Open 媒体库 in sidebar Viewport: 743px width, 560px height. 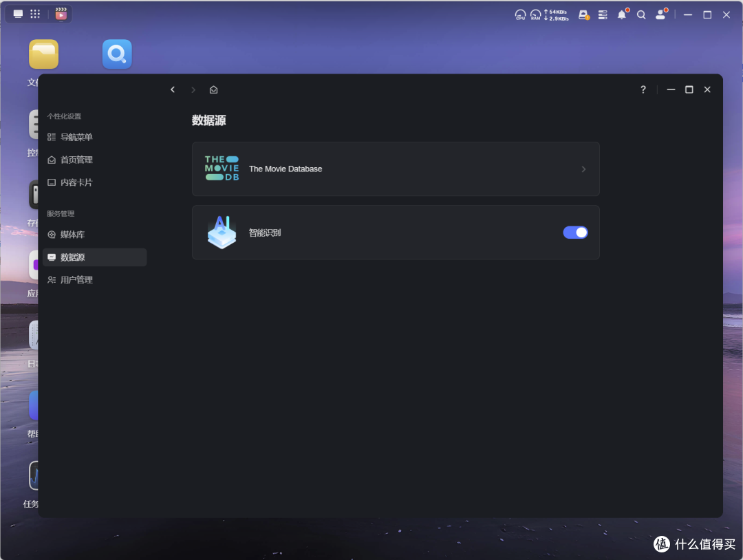click(95, 235)
